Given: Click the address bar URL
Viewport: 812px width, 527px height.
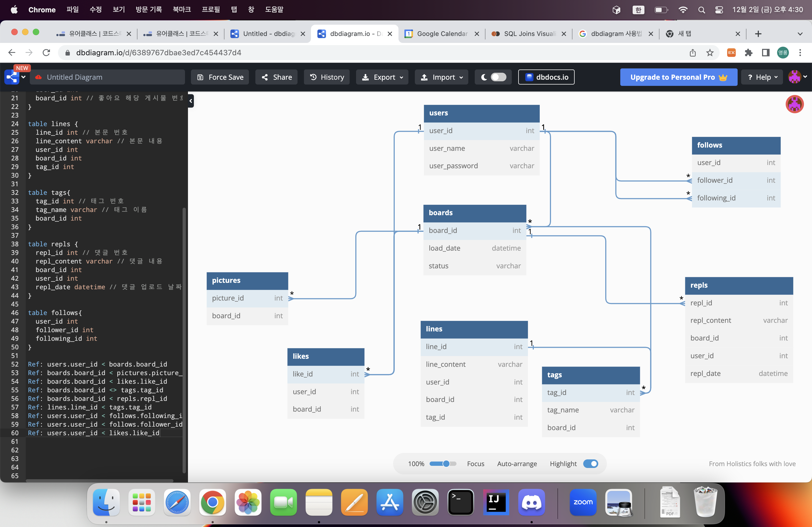Looking at the screenshot, I should click(159, 53).
